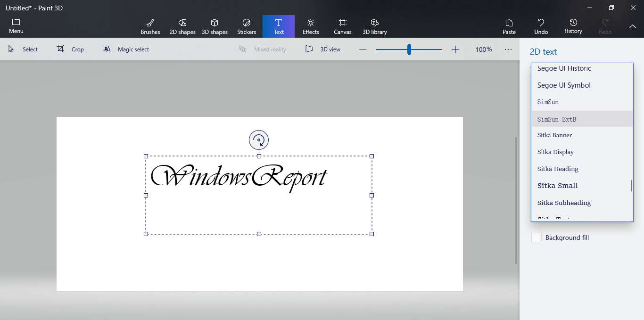The image size is (644, 320).
Task: Choose the Sitka Banner font
Action: [582, 135]
